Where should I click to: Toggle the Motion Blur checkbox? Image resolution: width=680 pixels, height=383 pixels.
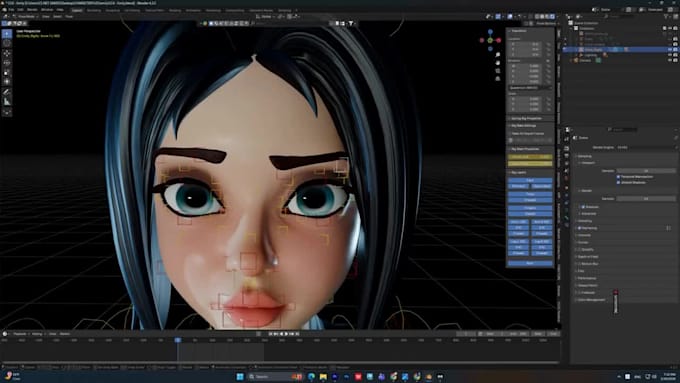coord(580,264)
